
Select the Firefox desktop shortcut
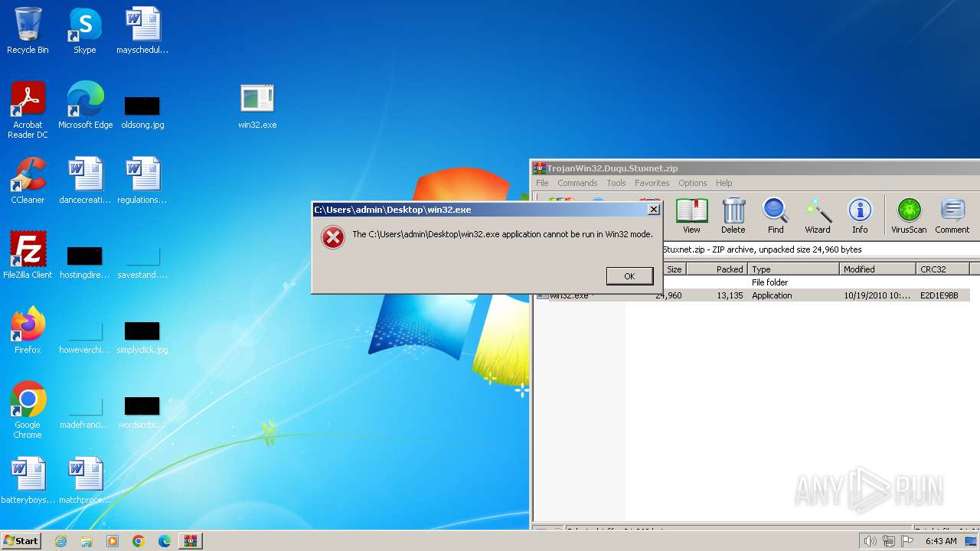[x=28, y=331]
